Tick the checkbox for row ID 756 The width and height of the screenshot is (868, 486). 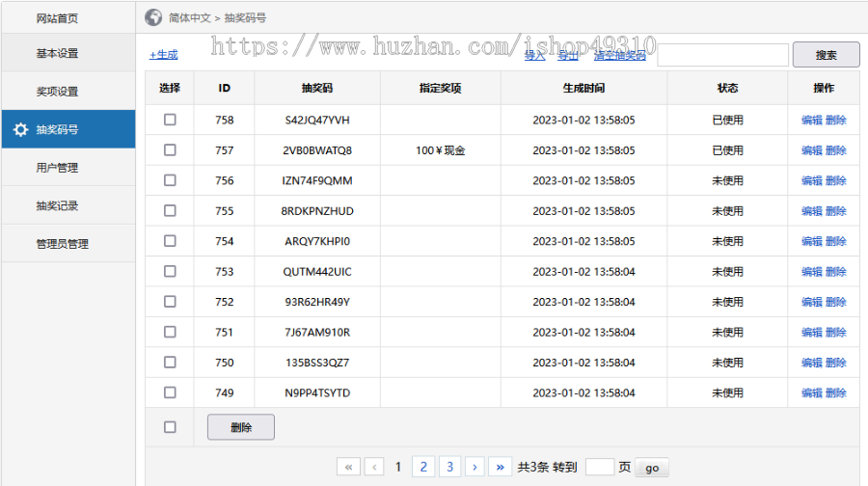pyautogui.click(x=170, y=180)
